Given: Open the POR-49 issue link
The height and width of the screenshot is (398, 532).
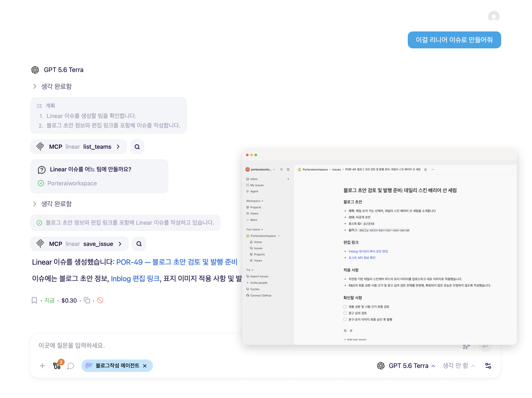Looking at the screenshot, I should 177,262.
